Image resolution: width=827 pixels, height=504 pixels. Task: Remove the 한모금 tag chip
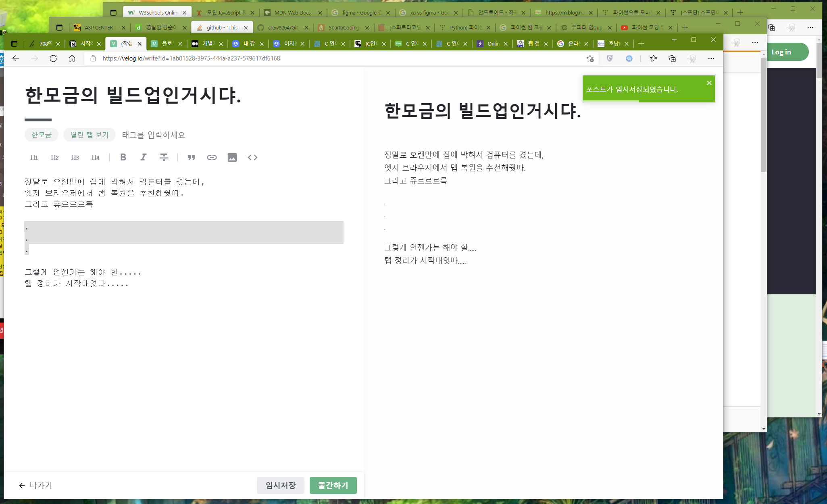pyautogui.click(x=42, y=135)
